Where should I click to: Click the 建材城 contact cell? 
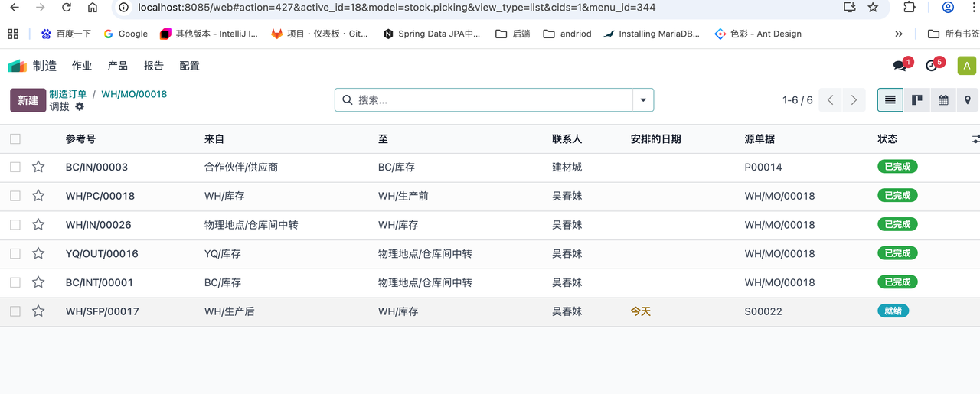click(567, 167)
